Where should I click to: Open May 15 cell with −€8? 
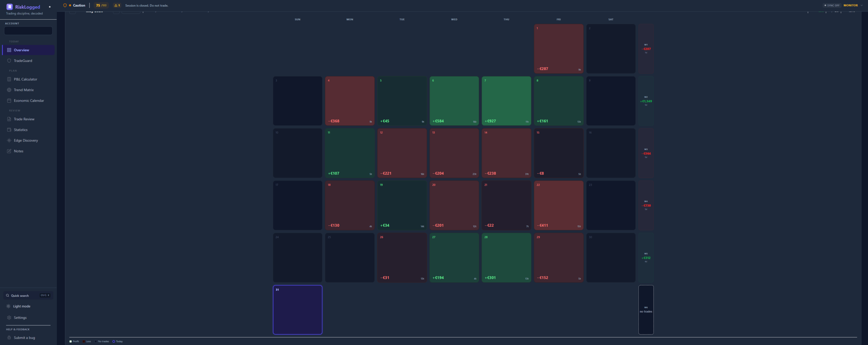(x=559, y=153)
